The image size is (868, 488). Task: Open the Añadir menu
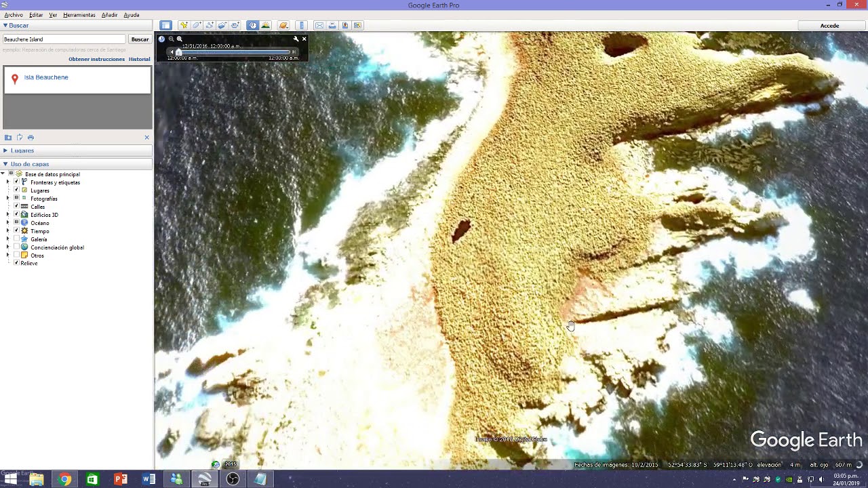pos(109,15)
